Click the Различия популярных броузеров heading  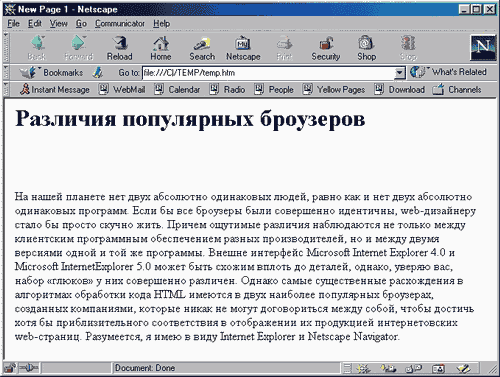190,119
